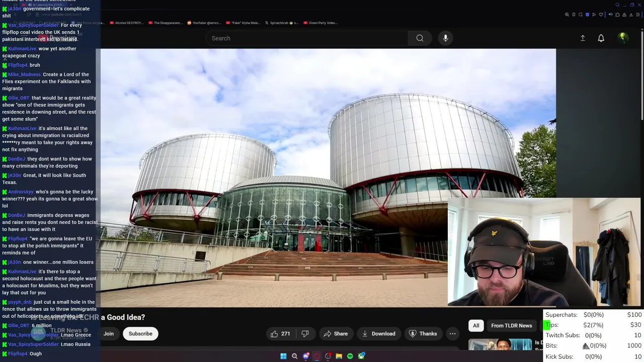Viewport: 644px width, 362px height.
Task: Click chat username Mike_Madness
Action: (x=24, y=74)
